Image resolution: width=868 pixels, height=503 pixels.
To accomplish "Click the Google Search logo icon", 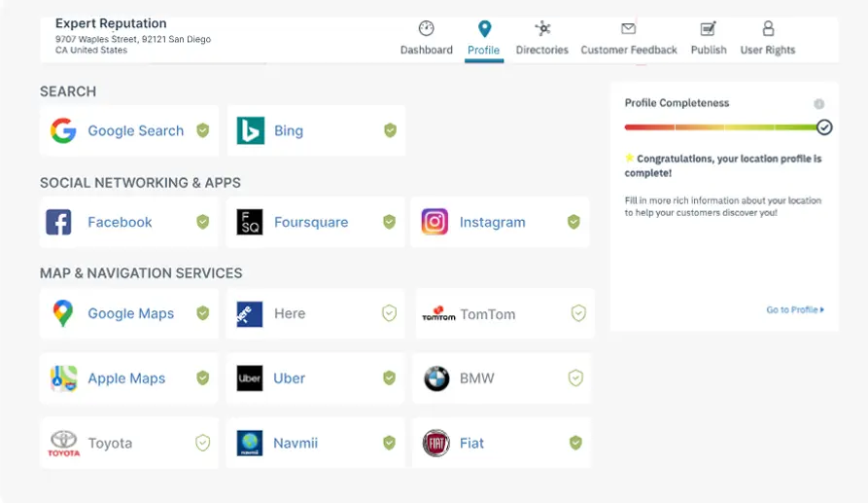I will [63, 131].
